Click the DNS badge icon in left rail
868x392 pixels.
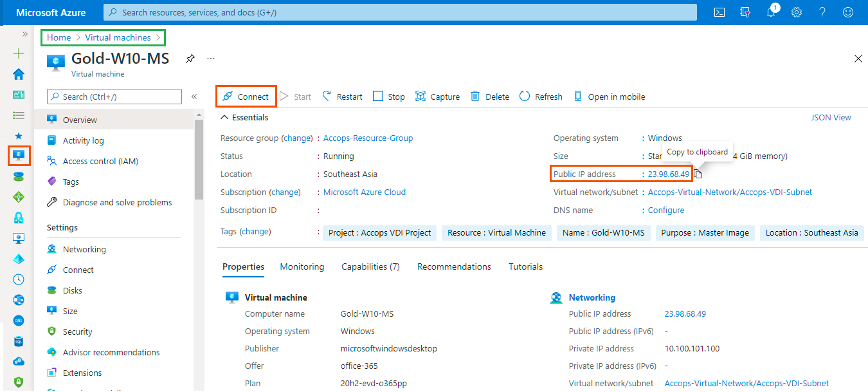coord(19,321)
